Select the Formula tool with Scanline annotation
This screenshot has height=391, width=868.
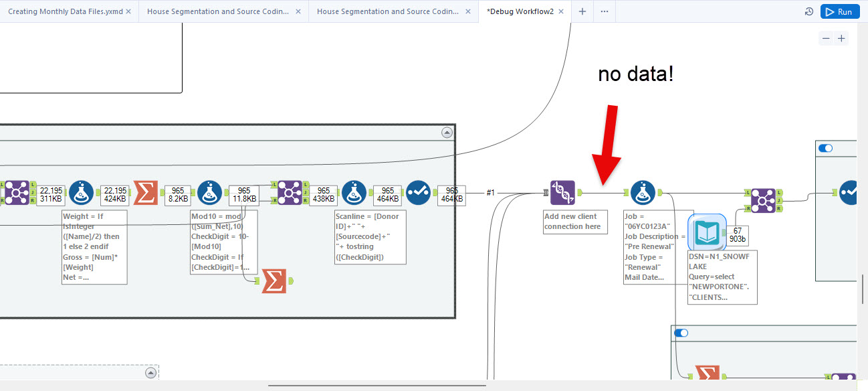[x=354, y=193]
